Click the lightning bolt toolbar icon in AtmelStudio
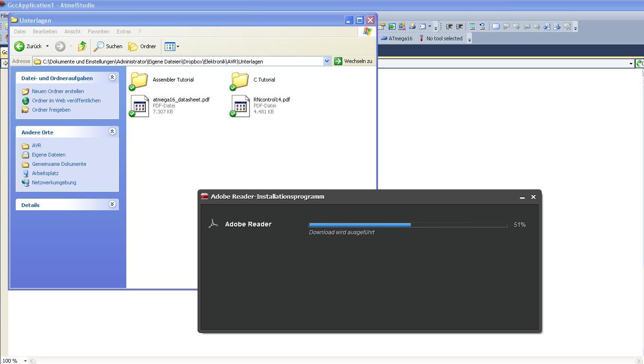 412,26
